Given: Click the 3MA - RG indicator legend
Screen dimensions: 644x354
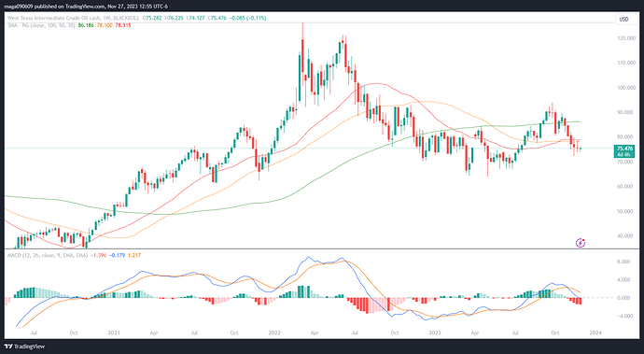Looking at the screenshot, I should click(41, 25).
